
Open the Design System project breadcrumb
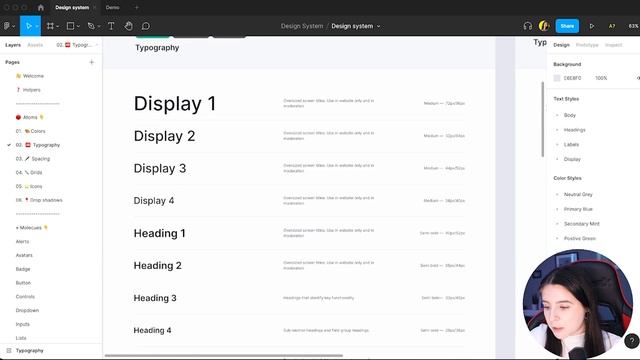pyautogui.click(x=302, y=26)
